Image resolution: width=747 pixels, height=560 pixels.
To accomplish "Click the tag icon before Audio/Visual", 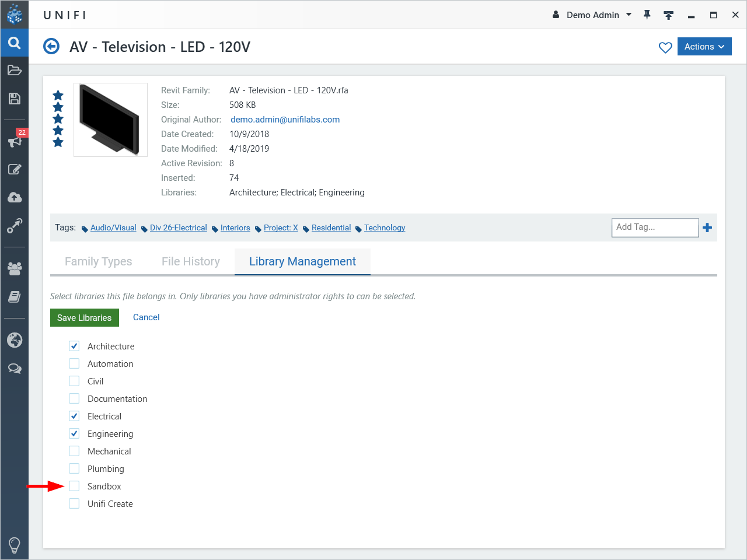I will tap(85, 229).
